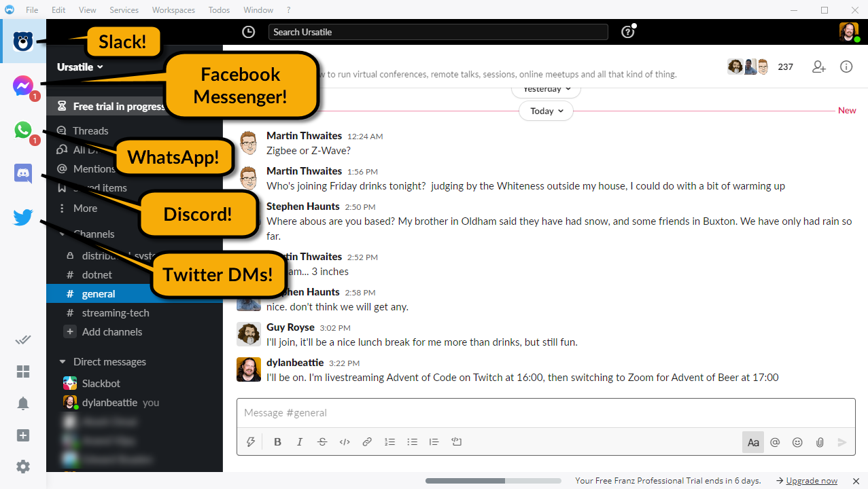
Task: Open the Discord service
Action: [23, 173]
